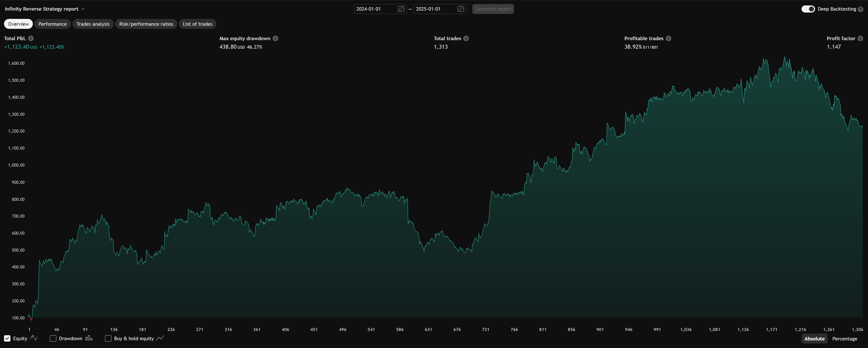Open the start date calendar picker
868x348 pixels.
(401, 9)
